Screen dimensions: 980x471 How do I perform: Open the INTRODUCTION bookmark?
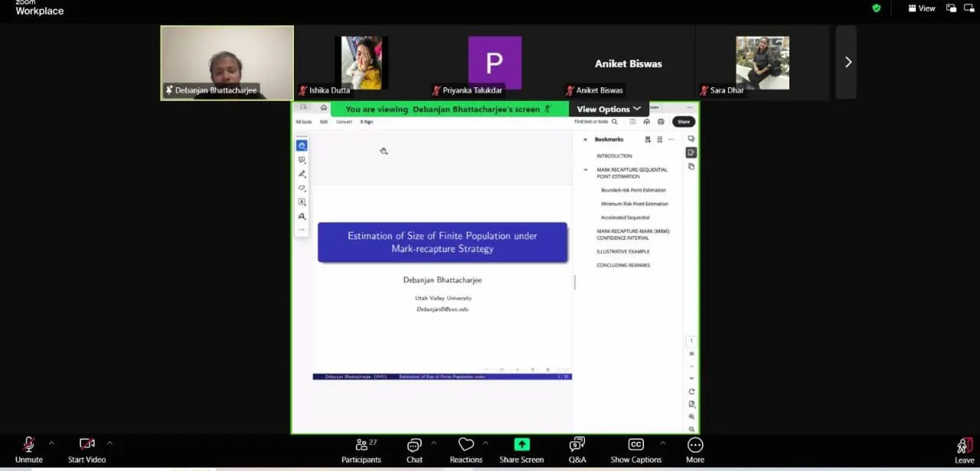point(614,156)
